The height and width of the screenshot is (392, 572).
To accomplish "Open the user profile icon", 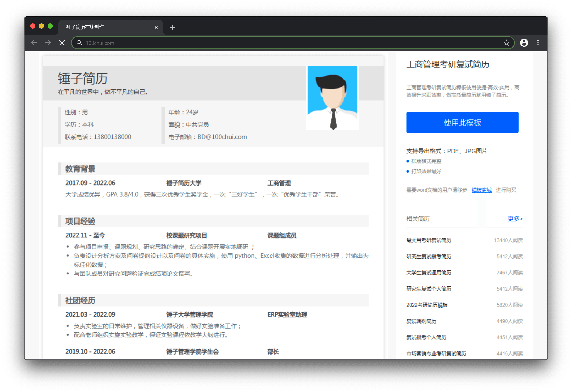I will (x=524, y=43).
